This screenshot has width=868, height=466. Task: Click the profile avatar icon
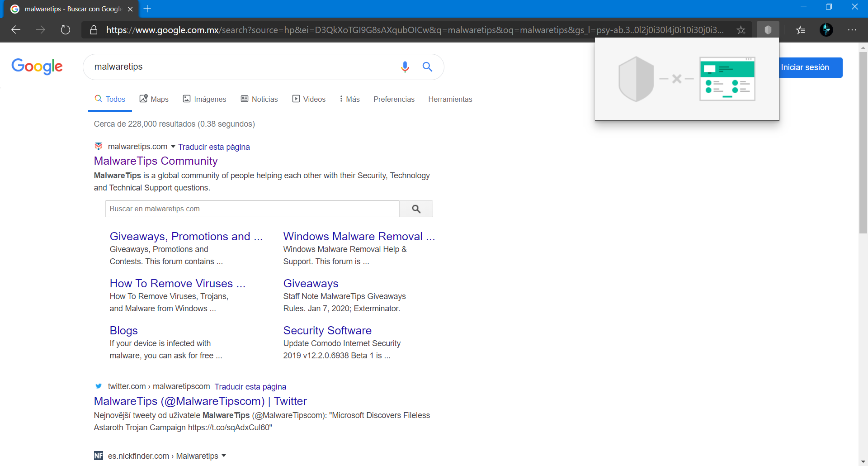tap(826, 30)
